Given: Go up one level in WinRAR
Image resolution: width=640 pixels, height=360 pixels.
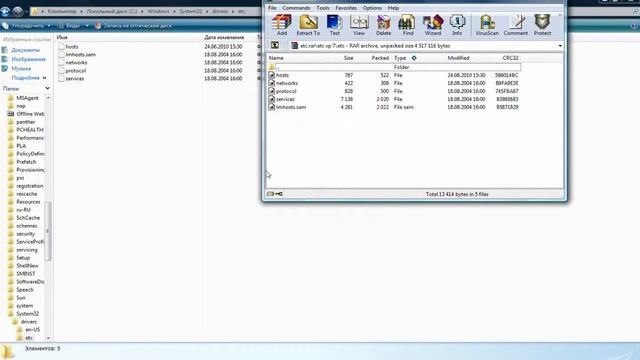Looking at the screenshot, I should 275,45.
